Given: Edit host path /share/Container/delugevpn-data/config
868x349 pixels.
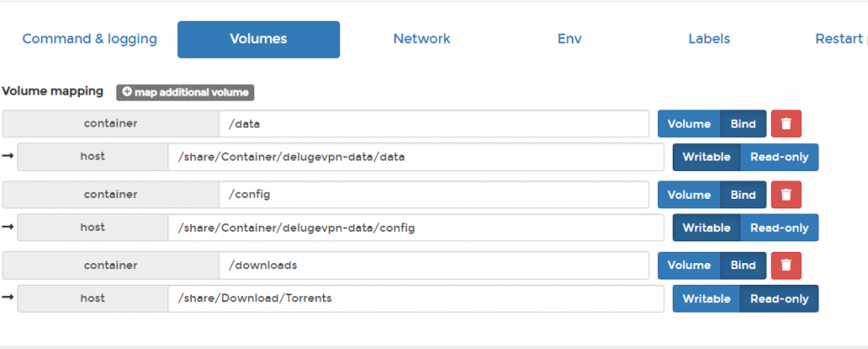Looking at the screenshot, I should coord(416,227).
